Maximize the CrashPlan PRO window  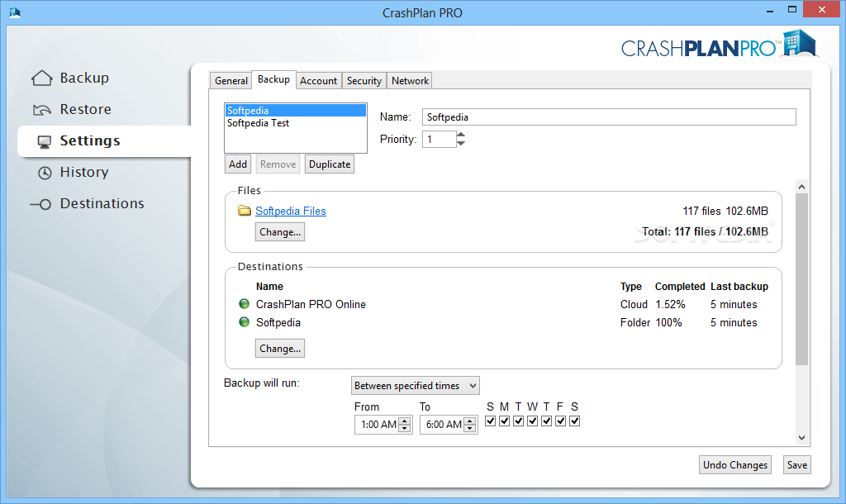pos(792,9)
